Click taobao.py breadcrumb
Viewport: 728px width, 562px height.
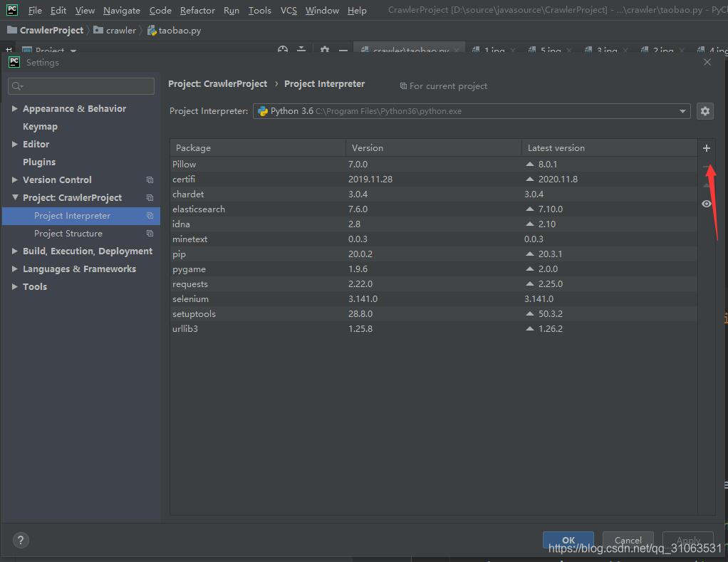pyautogui.click(x=174, y=30)
